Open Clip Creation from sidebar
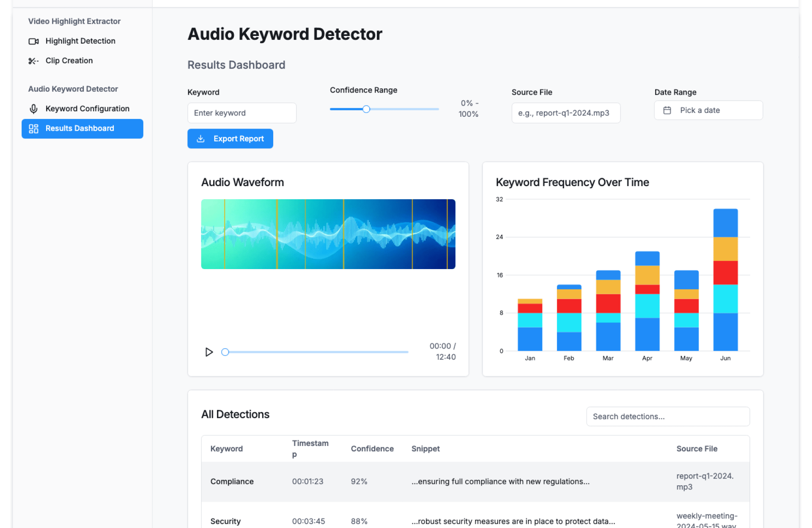The width and height of the screenshot is (812, 528). point(69,61)
